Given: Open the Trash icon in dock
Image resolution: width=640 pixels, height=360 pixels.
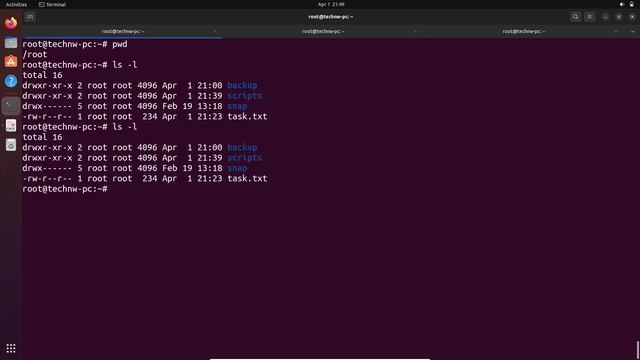Looking at the screenshot, I should pyautogui.click(x=11, y=145).
